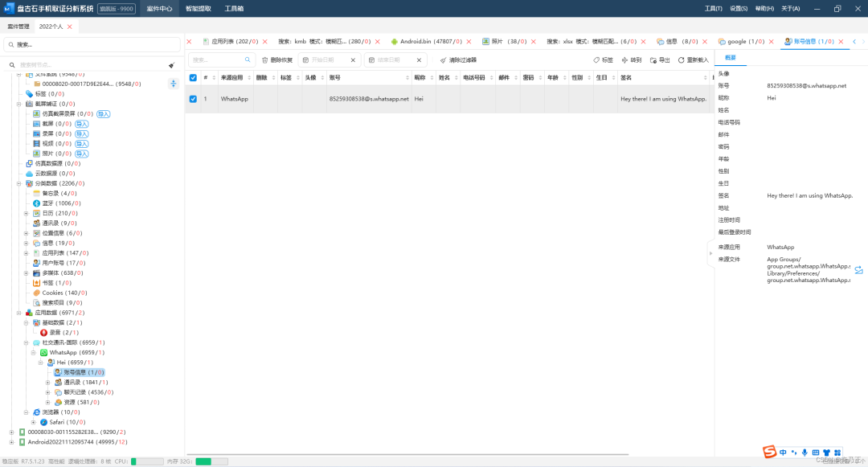Viewport: 868px width, 467px height.
Task: Select the 聊天记录 (4536/0) tree item
Action: 88,392
